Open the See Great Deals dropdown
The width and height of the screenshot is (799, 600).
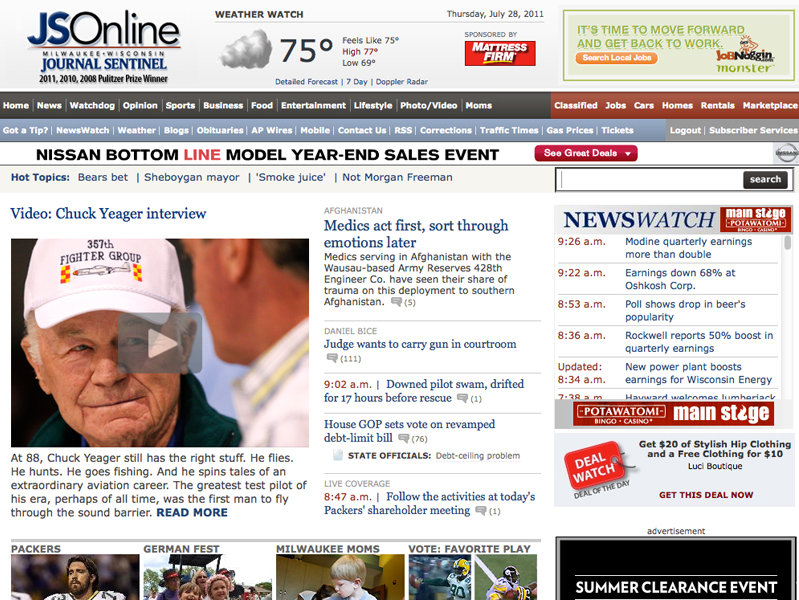pos(585,153)
